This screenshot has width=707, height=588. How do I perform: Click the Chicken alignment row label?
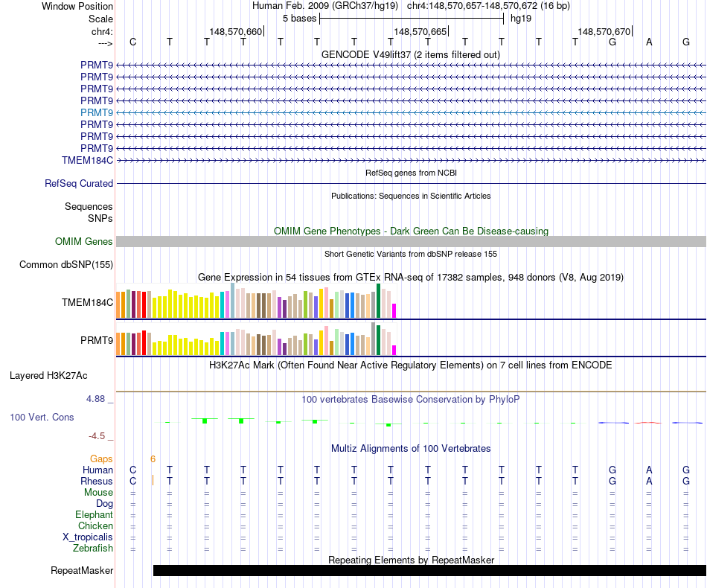[95, 526]
